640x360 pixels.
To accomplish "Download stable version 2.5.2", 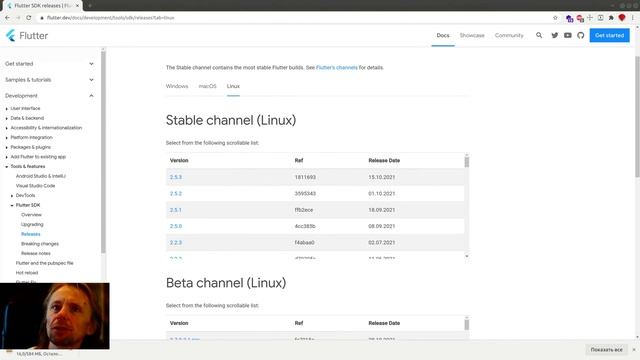I will (x=176, y=193).
